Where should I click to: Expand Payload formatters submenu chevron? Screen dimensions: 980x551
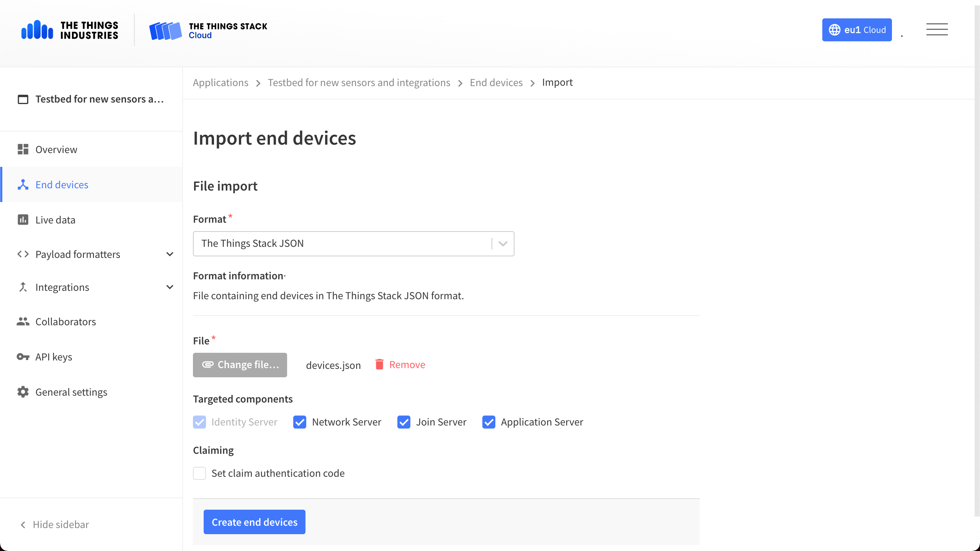click(170, 254)
